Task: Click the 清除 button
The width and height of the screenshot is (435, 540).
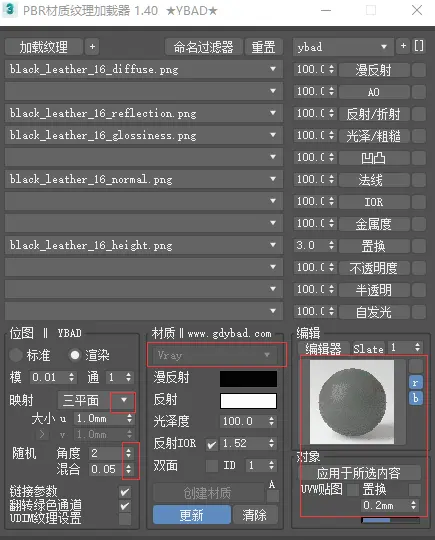Action: click(x=255, y=515)
